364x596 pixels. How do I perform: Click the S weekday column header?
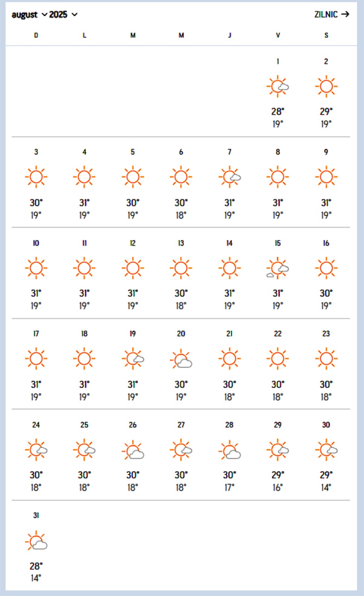coord(326,35)
